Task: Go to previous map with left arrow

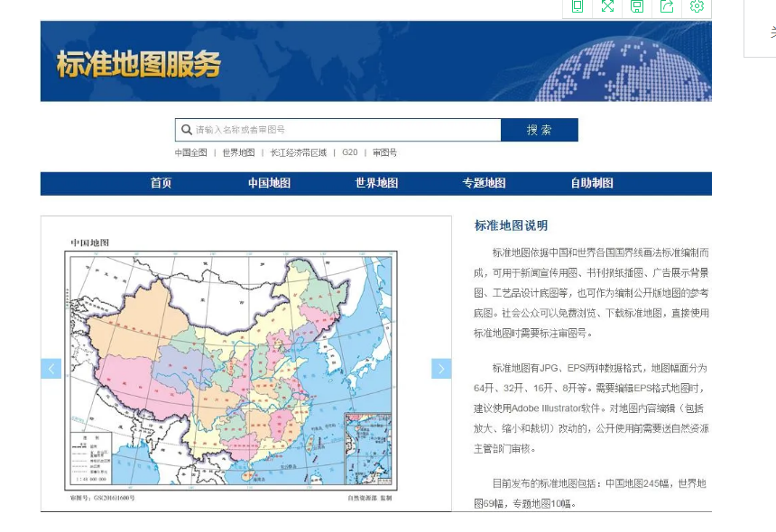Action: [x=51, y=368]
